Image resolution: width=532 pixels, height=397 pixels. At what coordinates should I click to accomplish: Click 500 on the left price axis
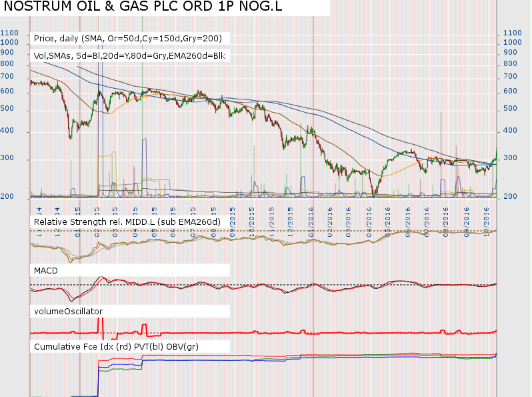pos(7,108)
